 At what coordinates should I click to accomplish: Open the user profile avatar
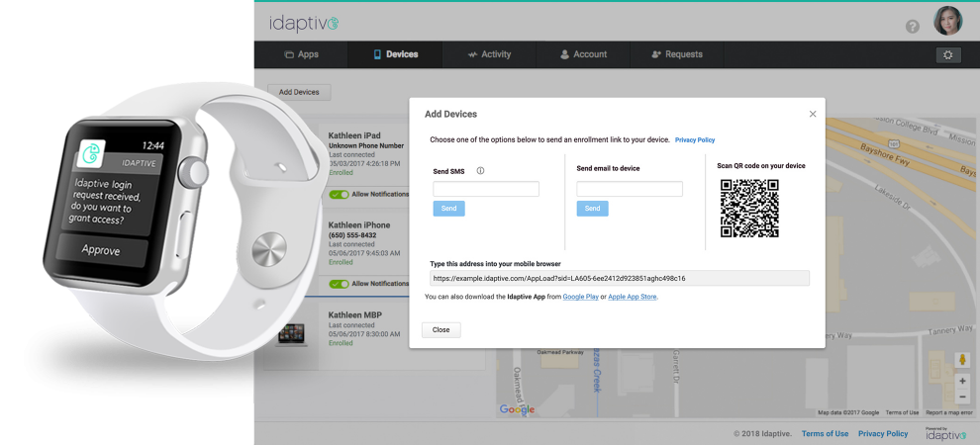tap(947, 21)
